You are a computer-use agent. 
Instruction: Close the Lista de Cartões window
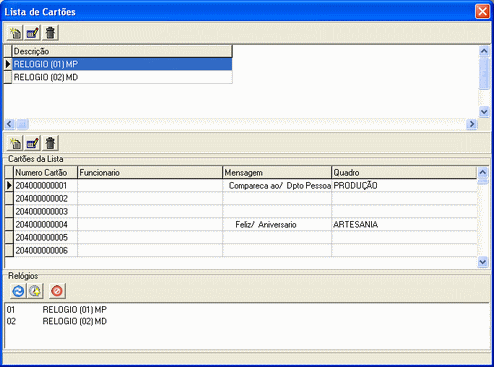pos(482,12)
